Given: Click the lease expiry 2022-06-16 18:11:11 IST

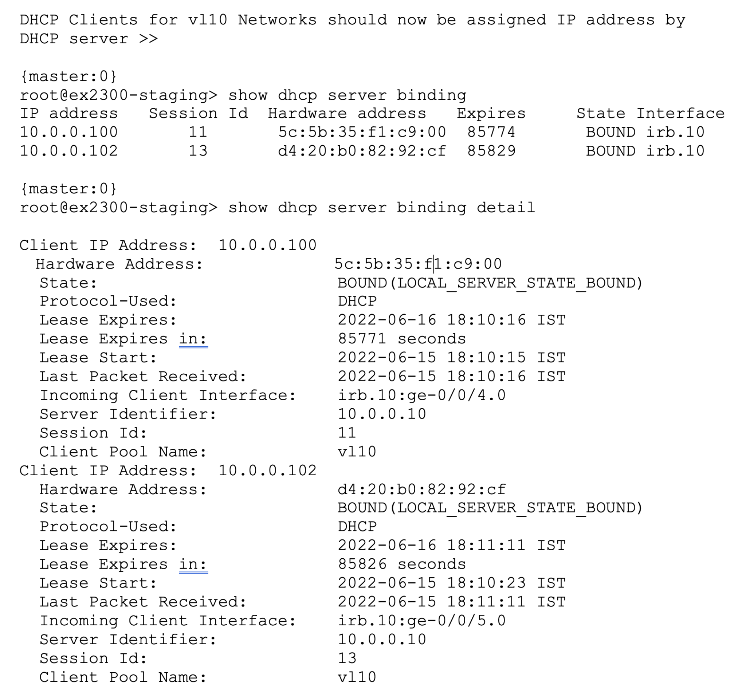Looking at the screenshot, I should (x=451, y=546).
